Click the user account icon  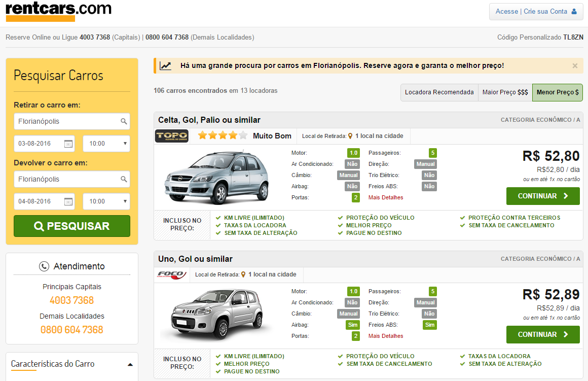pyautogui.click(x=574, y=12)
